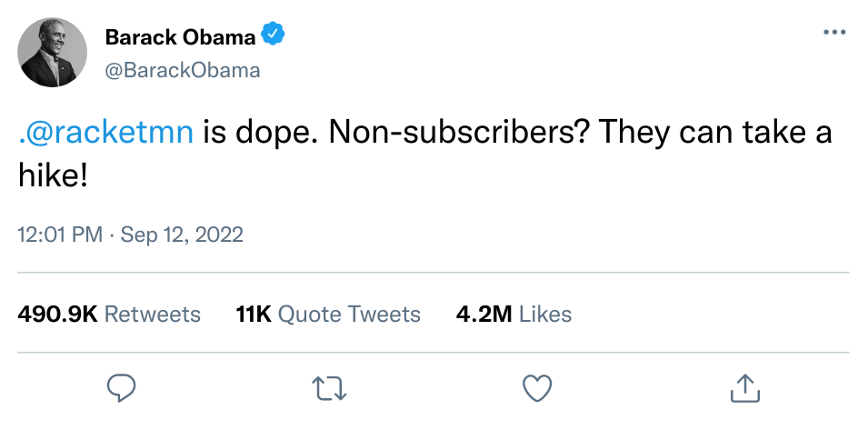Click the Quote Tweets label
Image resolution: width=868 pixels, height=440 pixels.
pyautogui.click(x=349, y=314)
